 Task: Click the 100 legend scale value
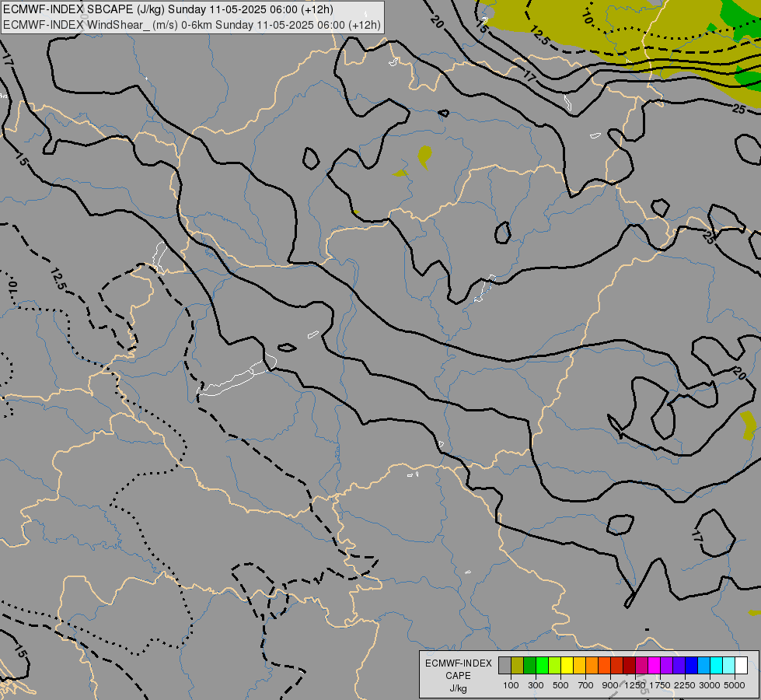coord(511,685)
